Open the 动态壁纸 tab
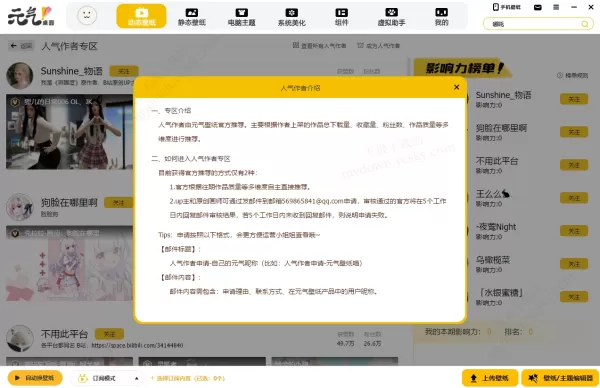The image size is (600, 388). pos(141,16)
